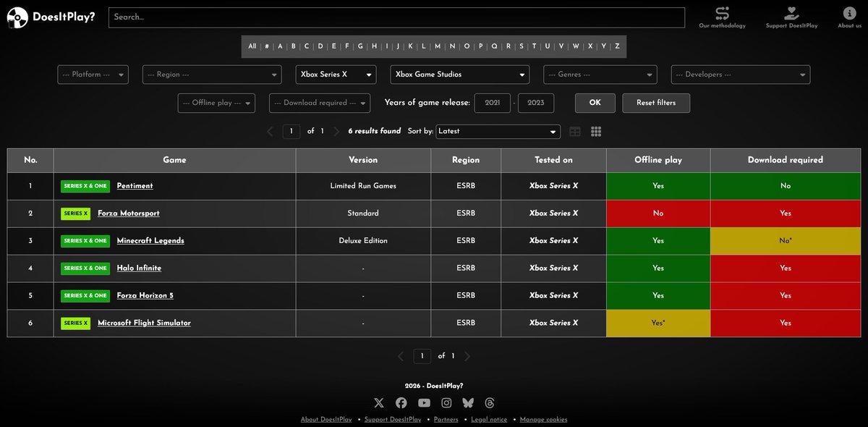
Task: Go to next page arrow at bottom
Action: point(467,356)
